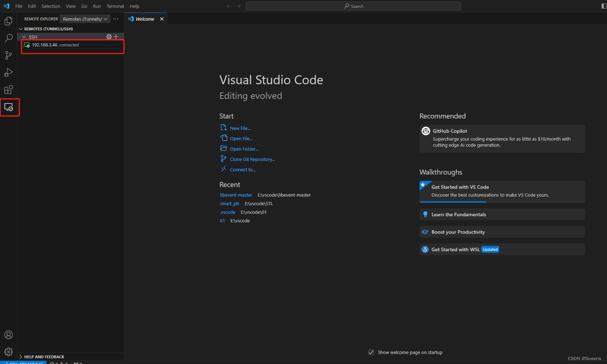Click the graduation cap icon beside Boost your Productivity
Viewport: 607px width, 364px height.
(425, 232)
